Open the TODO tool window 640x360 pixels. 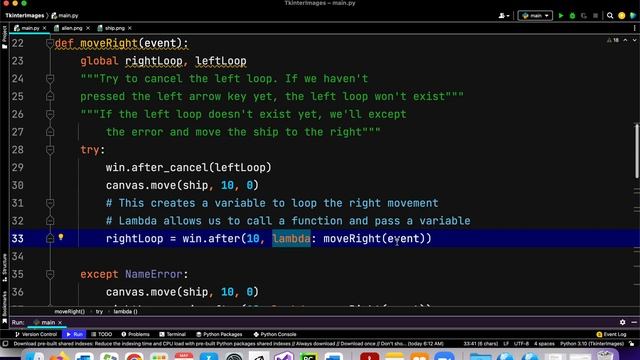coord(101,334)
